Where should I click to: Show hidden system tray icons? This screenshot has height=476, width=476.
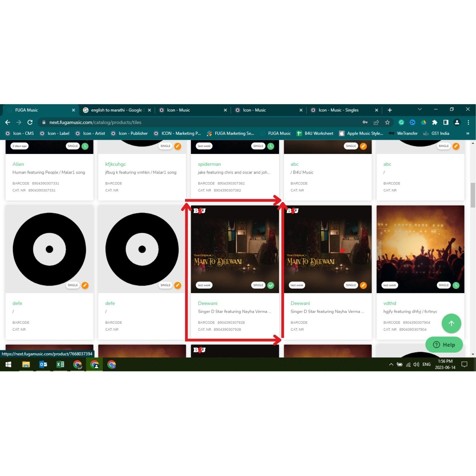[391, 364]
